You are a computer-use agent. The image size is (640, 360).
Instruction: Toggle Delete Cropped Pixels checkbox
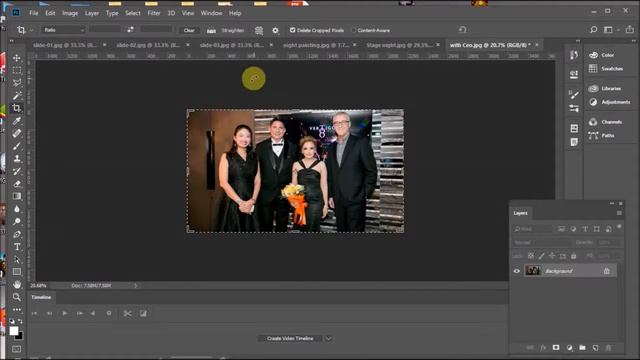(x=292, y=30)
